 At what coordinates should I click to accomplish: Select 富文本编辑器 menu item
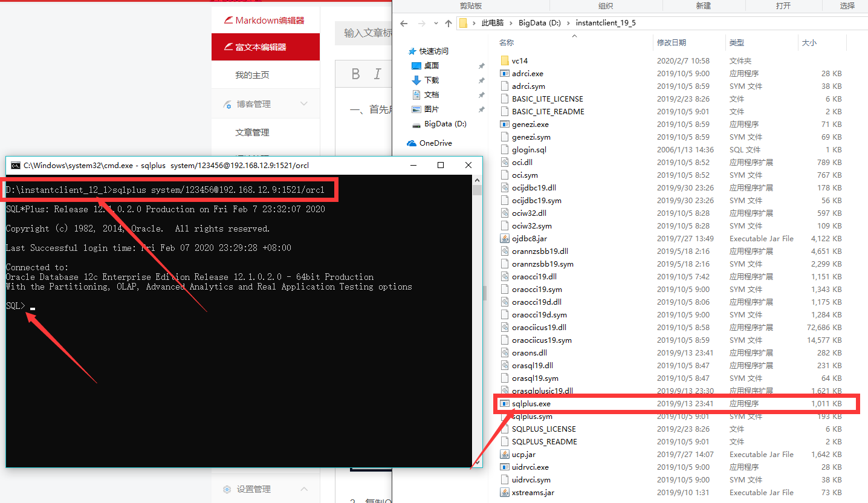tap(265, 47)
